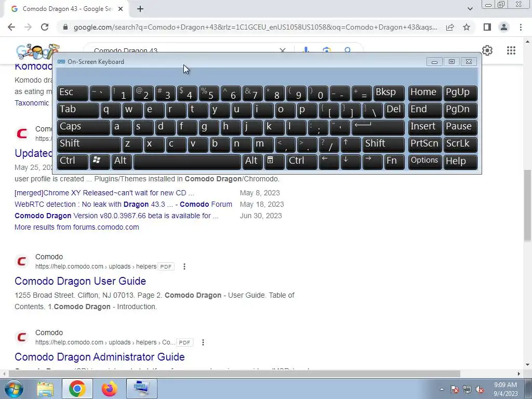This screenshot has height=399, width=532.
Task: Tap the right arrow key
Action: pyautogui.click(x=372, y=162)
